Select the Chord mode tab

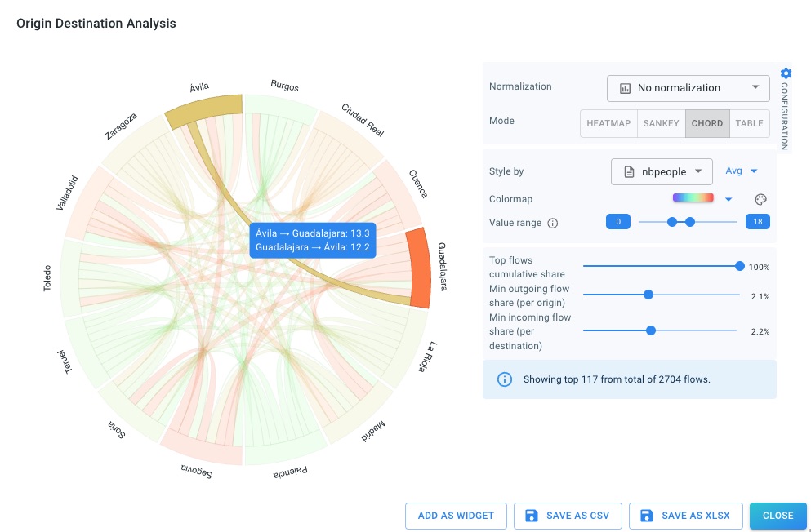[x=706, y=123]
